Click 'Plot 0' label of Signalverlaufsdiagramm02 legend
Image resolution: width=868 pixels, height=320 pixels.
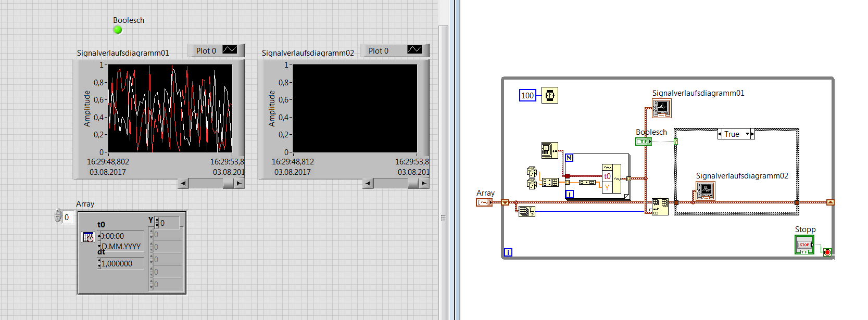tap(379, 50)
